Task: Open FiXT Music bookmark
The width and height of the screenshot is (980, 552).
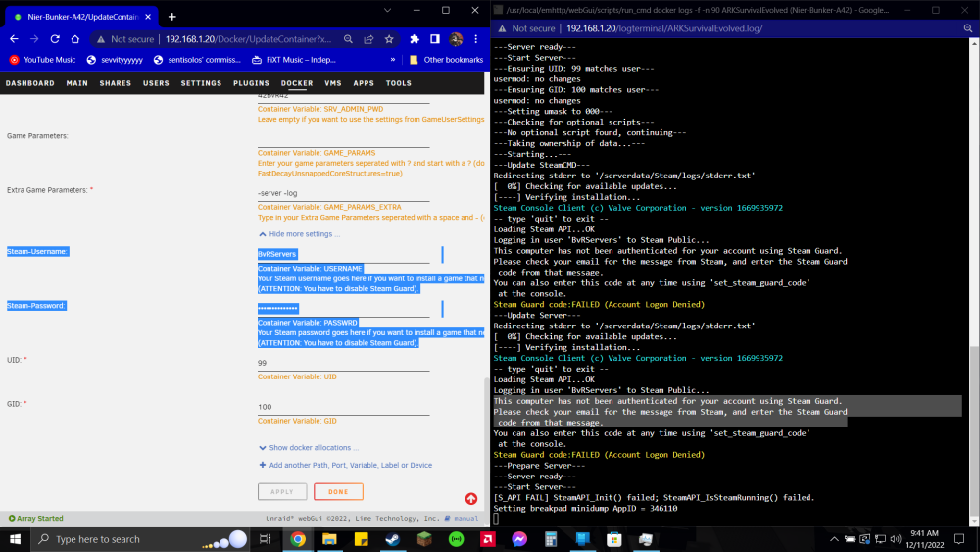Action: [x=294, y=60]
